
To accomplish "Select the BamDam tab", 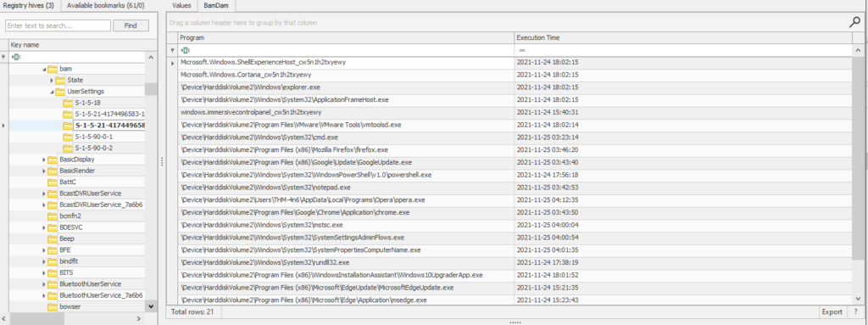I will pyautogui.click(x=216, y=6).
